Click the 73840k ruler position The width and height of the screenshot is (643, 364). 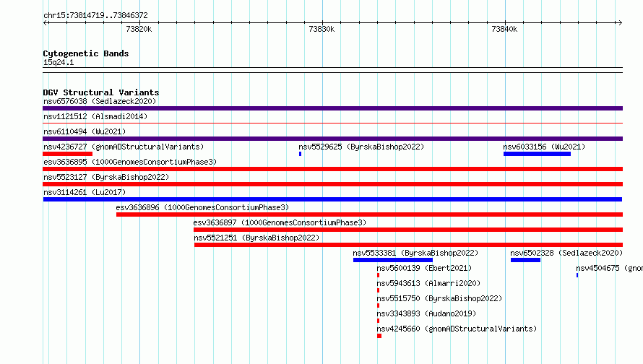tap(504, 29)
